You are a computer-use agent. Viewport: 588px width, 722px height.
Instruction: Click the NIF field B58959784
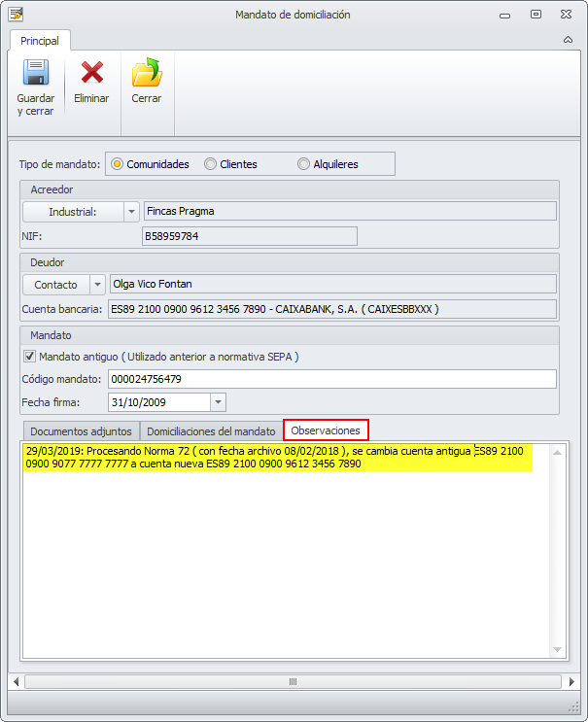click(x=250, y=236)
